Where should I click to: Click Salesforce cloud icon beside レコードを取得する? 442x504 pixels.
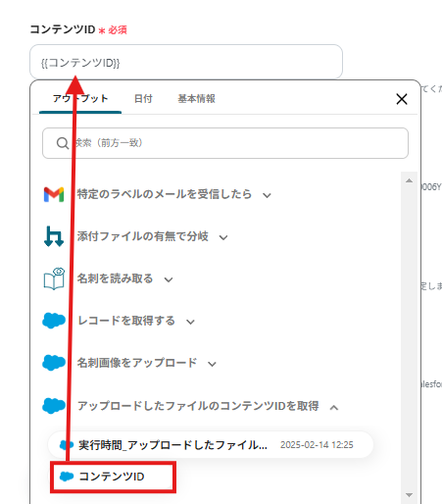click(54, 321)
